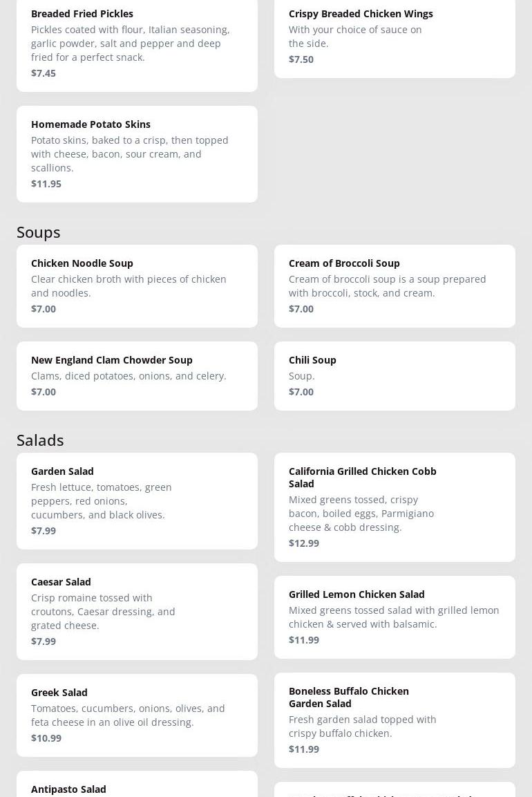Open New England Clam Chowder Soup
This screenshot has height=797, width=532.
(x=137, y=375)
